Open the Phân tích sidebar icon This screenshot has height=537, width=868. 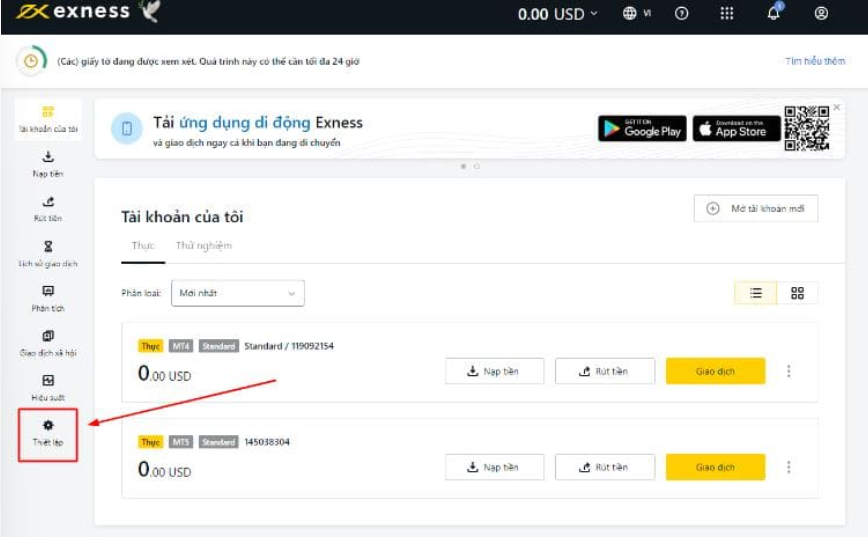click(x=48, y=292)
